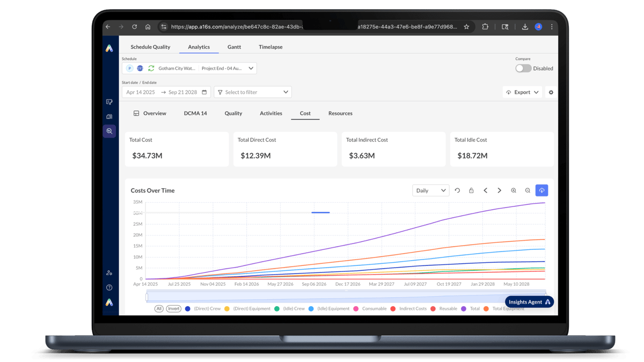Open the browser home page icon
This screenshot has height=362, width=644.
click(148, 27)
